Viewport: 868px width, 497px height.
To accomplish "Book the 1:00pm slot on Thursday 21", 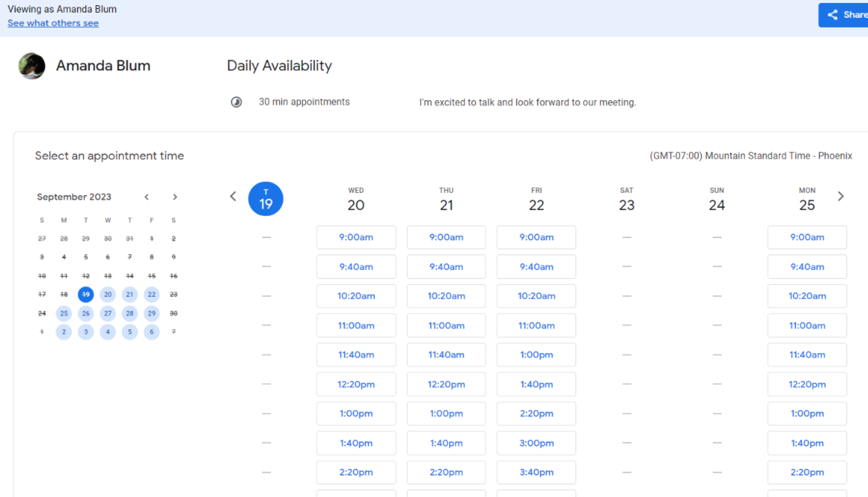I will click(446, 413).
